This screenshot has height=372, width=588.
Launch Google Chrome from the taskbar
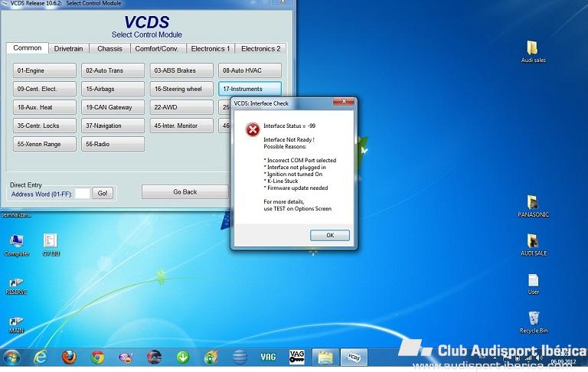[97, 357]
